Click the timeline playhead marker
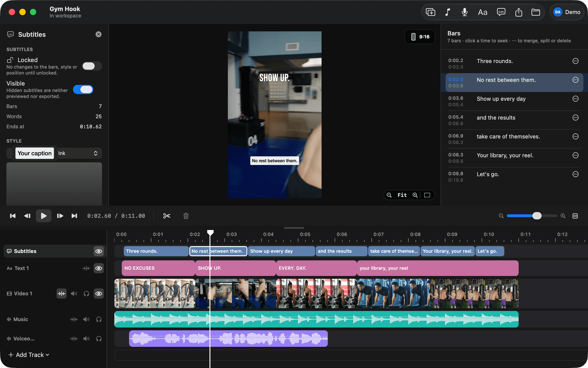Image resolution: width=588 pixels, height=368 pixels. point(210,233)
